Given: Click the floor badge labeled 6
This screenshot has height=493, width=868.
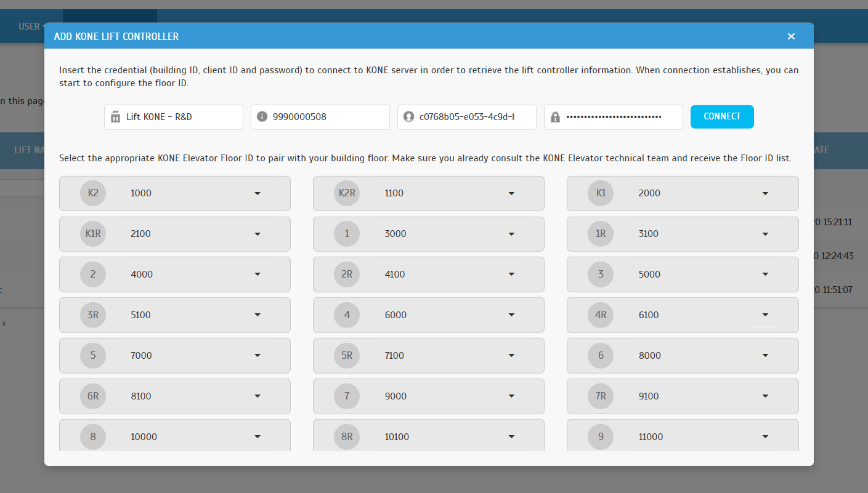Looking at the screenshot, I should click(601, 356).
